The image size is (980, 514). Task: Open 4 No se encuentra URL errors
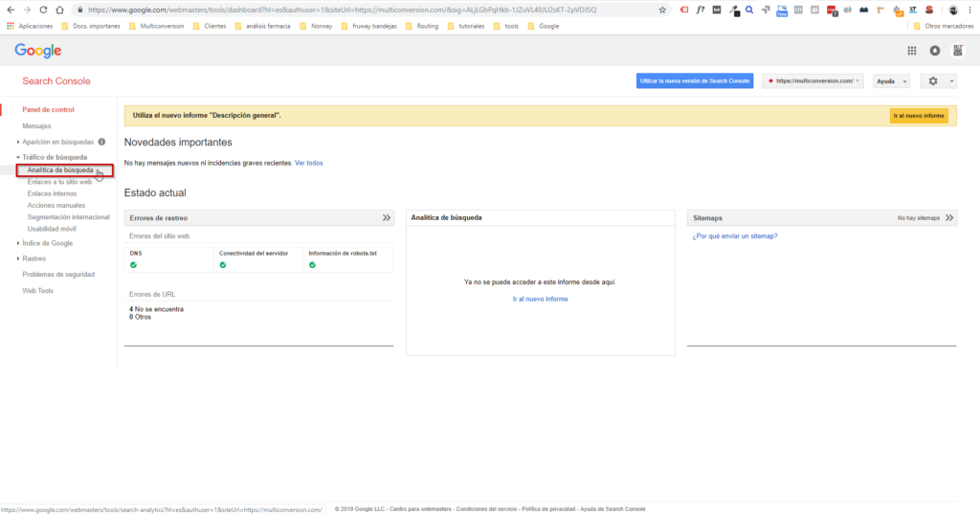coord(156,309)
